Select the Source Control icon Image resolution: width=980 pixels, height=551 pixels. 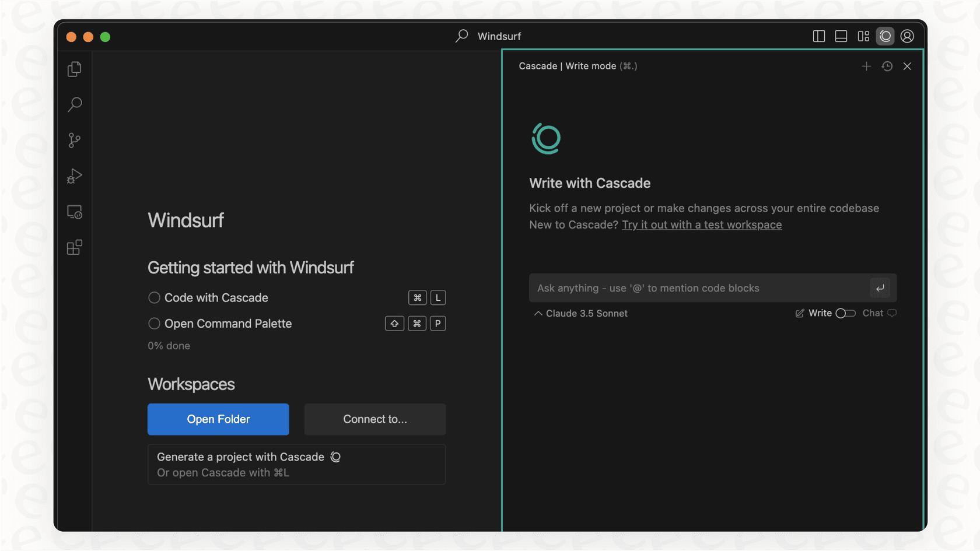click(x=75, y=140)
